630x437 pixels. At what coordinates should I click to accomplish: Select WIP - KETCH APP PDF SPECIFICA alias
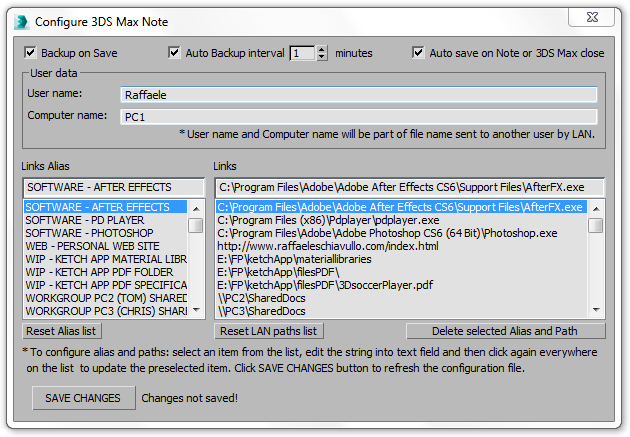[106, 285]
